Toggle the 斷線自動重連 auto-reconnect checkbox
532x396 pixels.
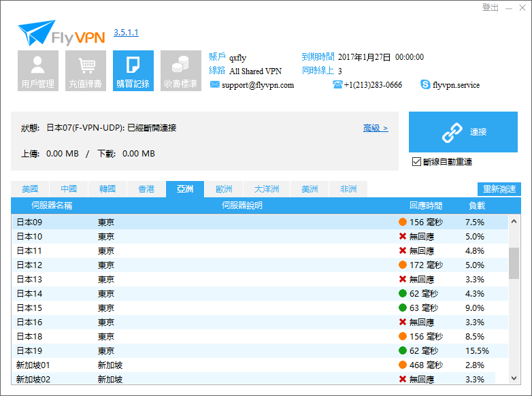pyautogui.click(x=416, y=162)
